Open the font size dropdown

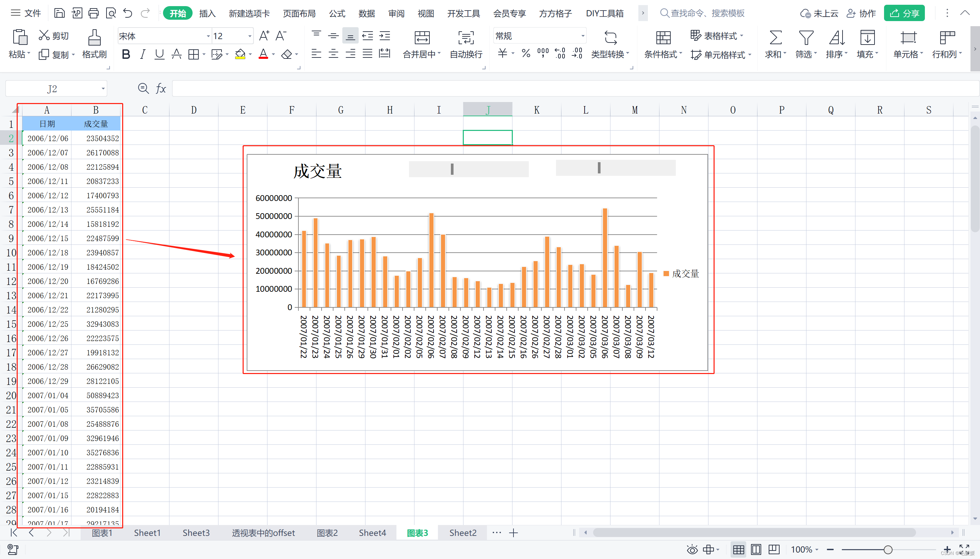(x=250, y=36)
